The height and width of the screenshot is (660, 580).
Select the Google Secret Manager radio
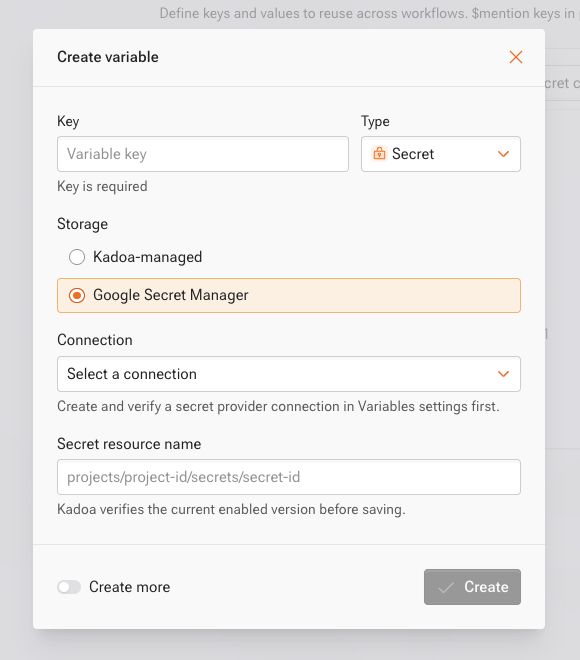tap(77, 295)
